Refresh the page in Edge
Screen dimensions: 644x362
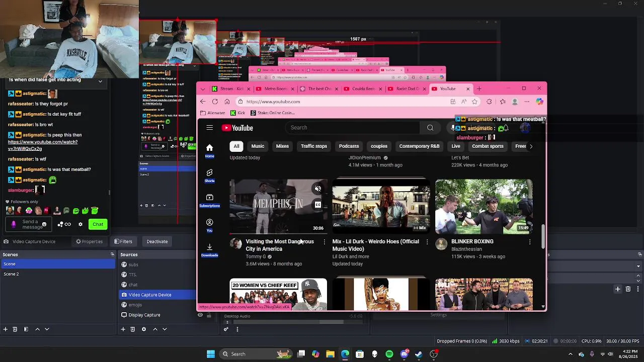[215, 102]
